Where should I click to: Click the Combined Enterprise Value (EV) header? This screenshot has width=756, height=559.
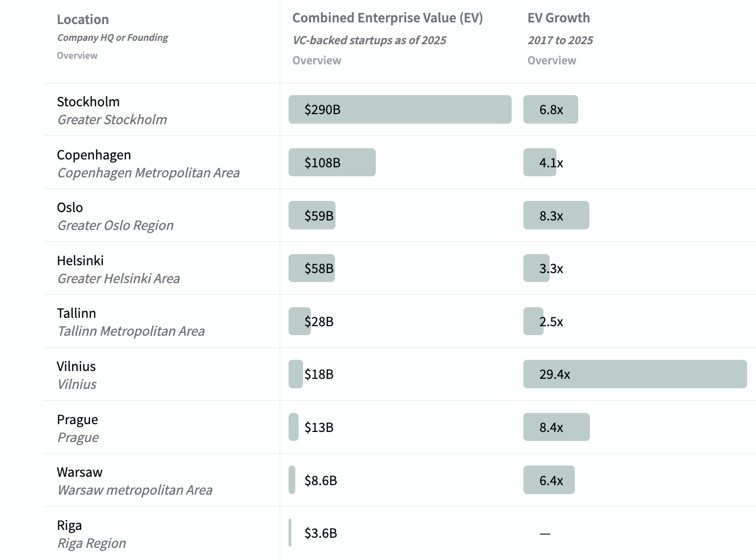[x=388, y=18]
